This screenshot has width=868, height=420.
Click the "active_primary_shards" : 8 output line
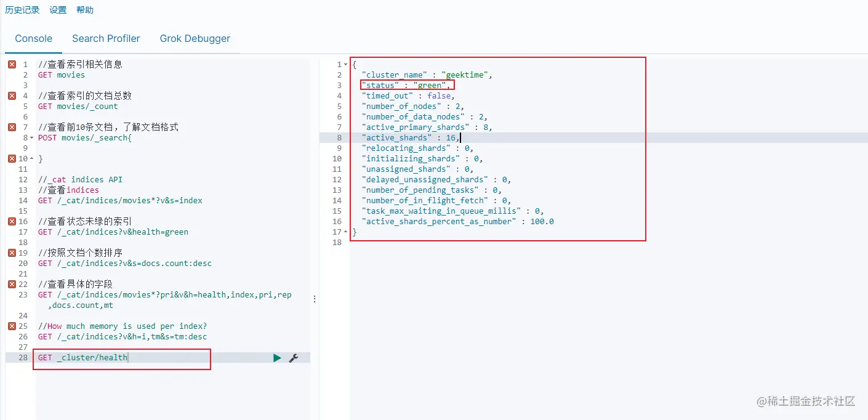(x=427, y=127)
